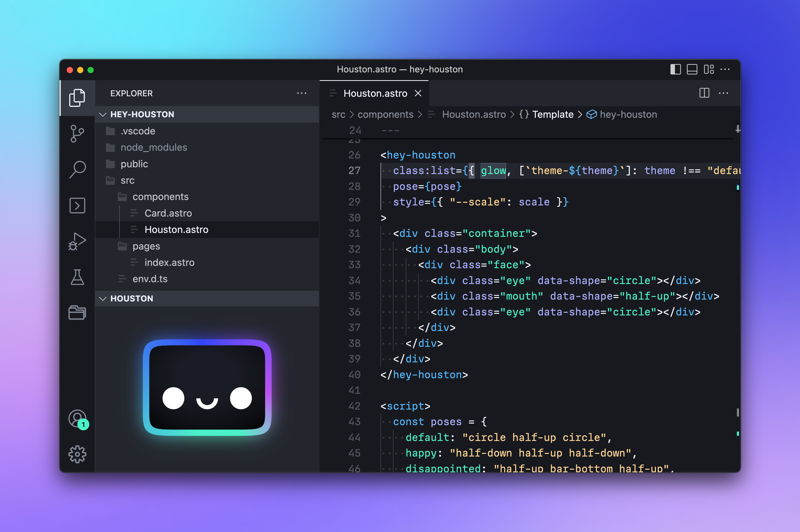The height and width of the screenshot is (532, 800).
Task: Select Card.astro in the file tree
Action: point(168,213)
